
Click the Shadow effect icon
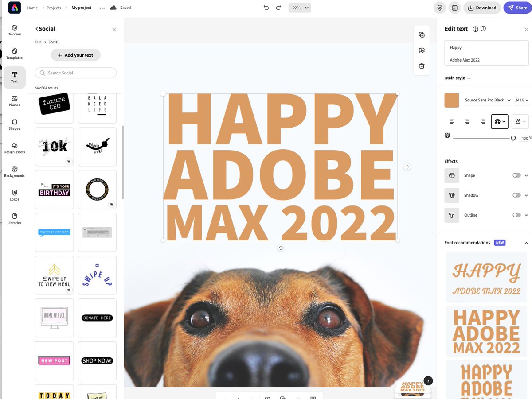(x=452, y=195)
